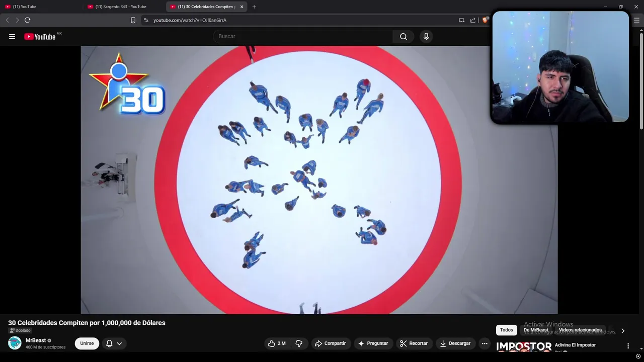Open options menu for Adivina El Impostor
644x362 pixels.
(x=628, y=346)
